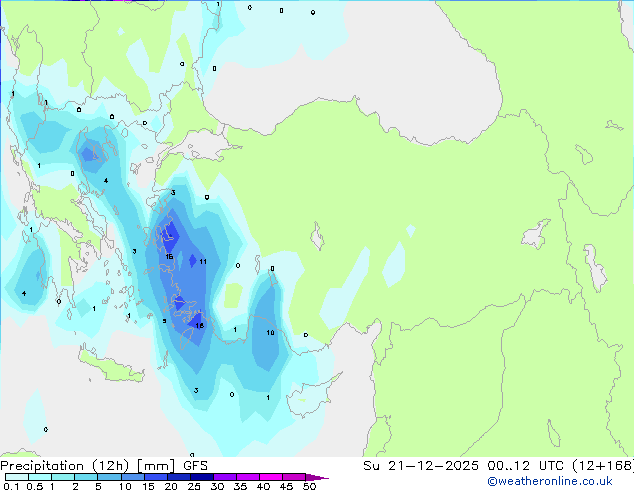Click the '2' legend scale label

[x=75, y=486]
